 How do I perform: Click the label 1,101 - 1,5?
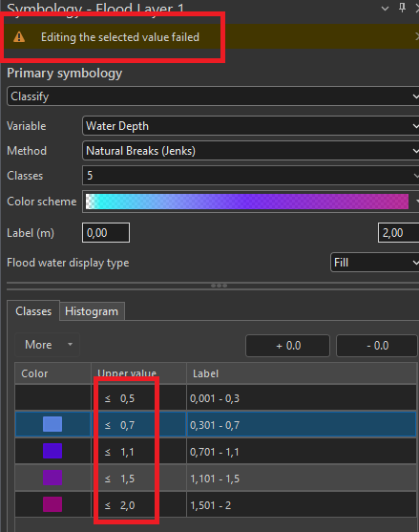215,479
